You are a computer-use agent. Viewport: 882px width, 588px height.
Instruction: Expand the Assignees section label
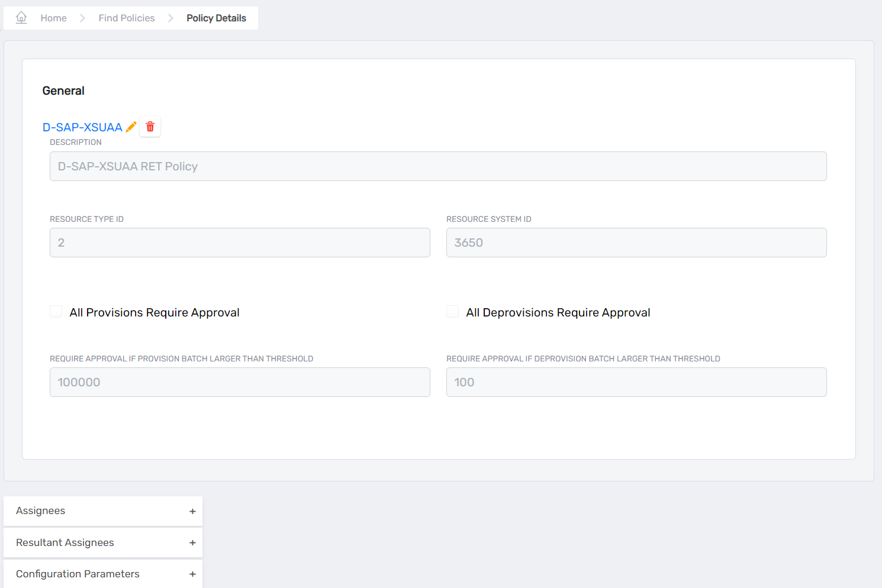(41, 511)
